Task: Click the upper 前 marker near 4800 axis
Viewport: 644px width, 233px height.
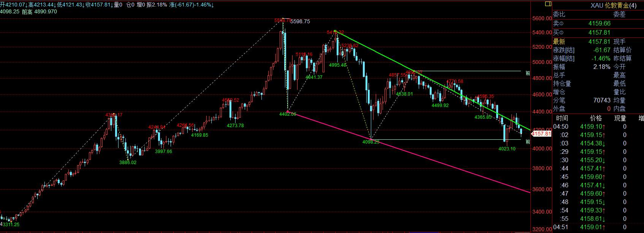Action: point(528,73)
